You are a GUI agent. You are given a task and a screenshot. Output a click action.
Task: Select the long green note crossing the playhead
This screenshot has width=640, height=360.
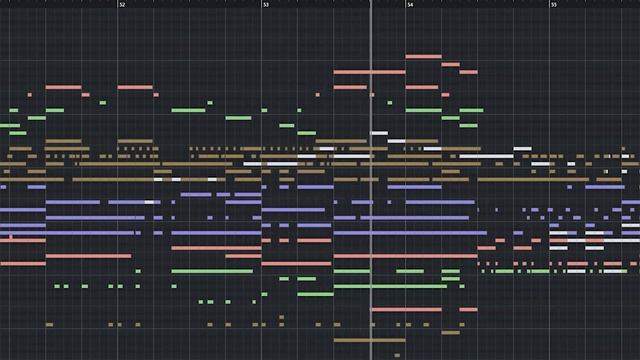coord(390,286)
